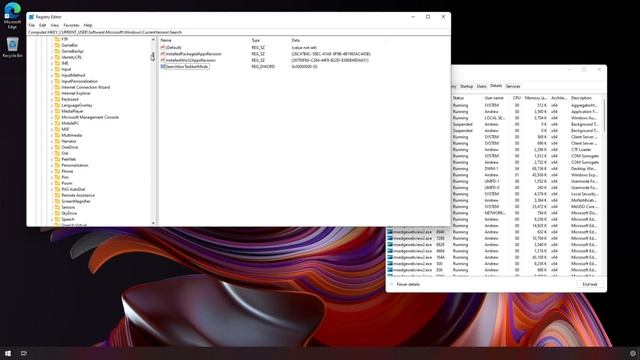640x360 pixels.
Task: Click msedgewebview2.exe icon for PID 4684
Action: click(390, 251)
